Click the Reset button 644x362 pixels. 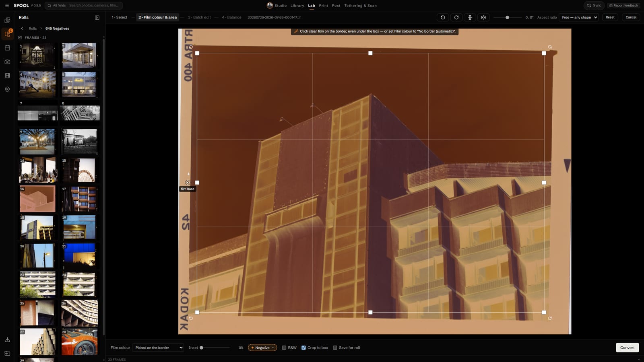[x=610, y=17]
